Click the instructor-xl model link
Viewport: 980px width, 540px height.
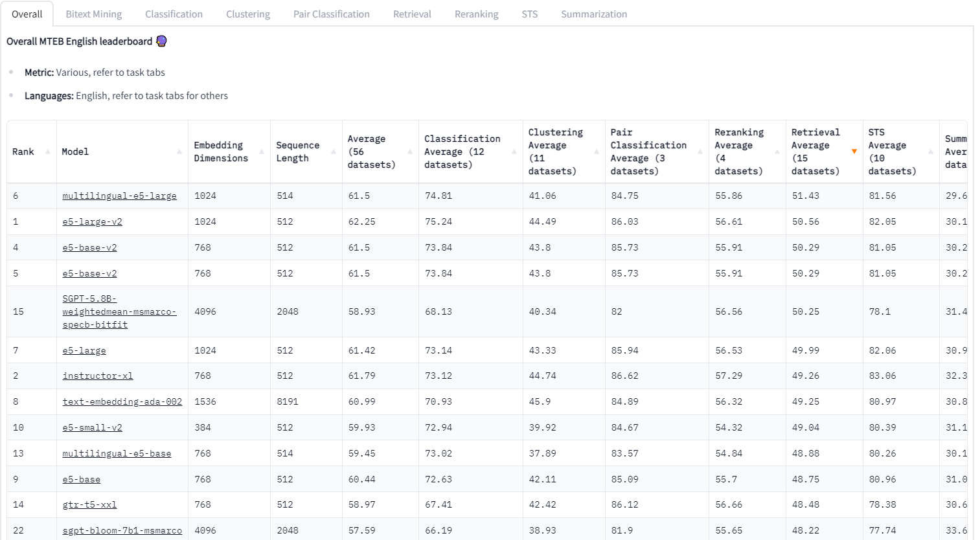pos(97,376)
